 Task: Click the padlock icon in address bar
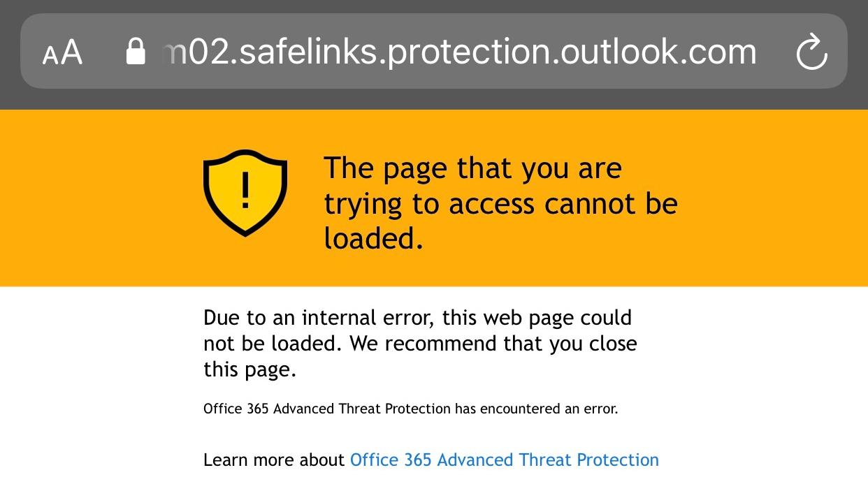[x=137, y=50]
